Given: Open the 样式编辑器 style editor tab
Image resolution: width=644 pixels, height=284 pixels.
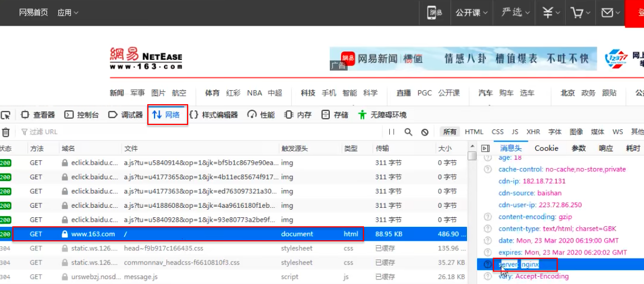Looking at the screenshot, I should (x=213, y=115).
